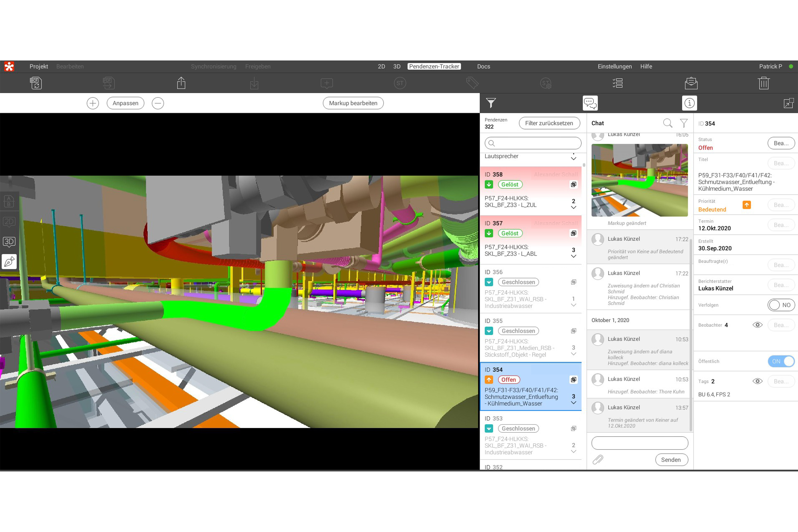Show the chat panel speech bubble icon
Image resolution: width=798 pixels, height=532 pixels.
pos(590,103)
